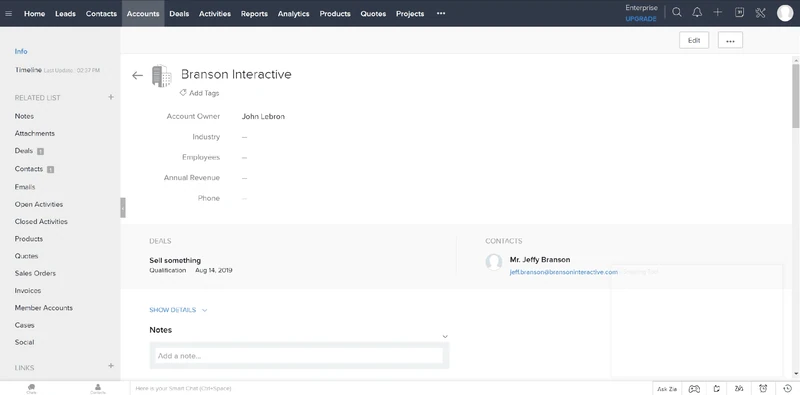Open the Activities tab
The width and height of the screenshot is (800, 395).
click(x=215, y=14)
